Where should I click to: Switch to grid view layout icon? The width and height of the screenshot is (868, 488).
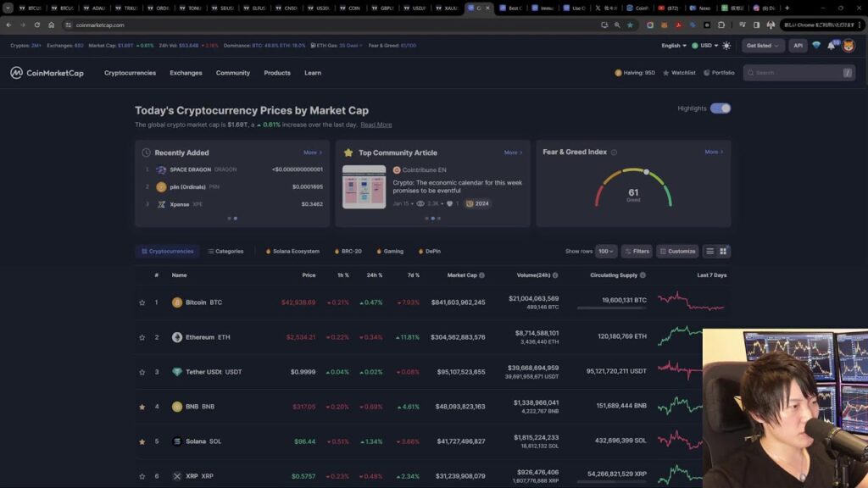click(x=723, y=252)
